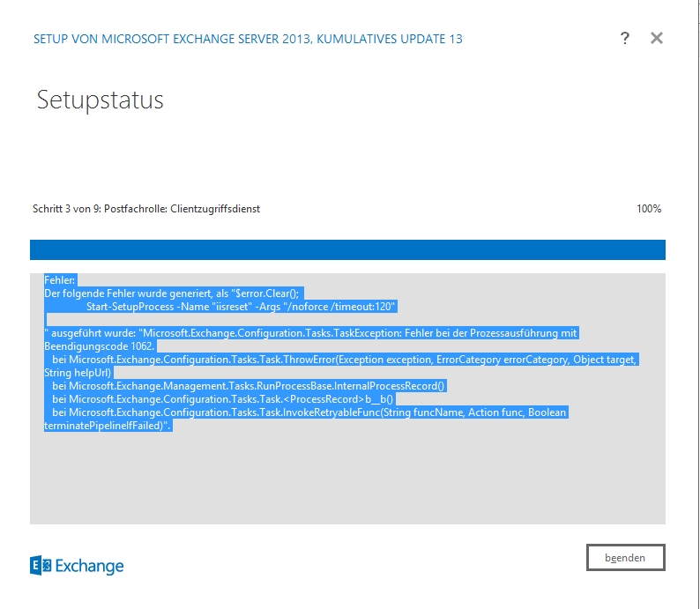Click the line with InvokeRetryableFunc
The width and height of the screenshot is (700, 609).
click(x=309, y=412)
